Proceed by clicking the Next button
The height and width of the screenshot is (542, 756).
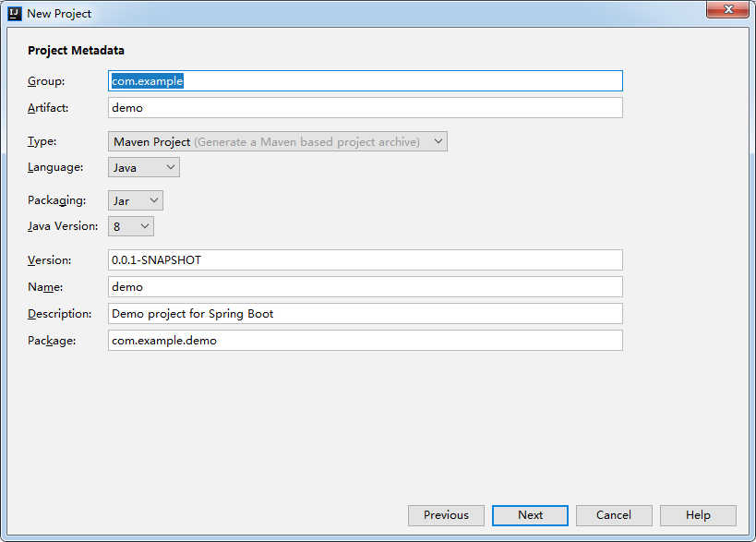(x=530, y=515)
